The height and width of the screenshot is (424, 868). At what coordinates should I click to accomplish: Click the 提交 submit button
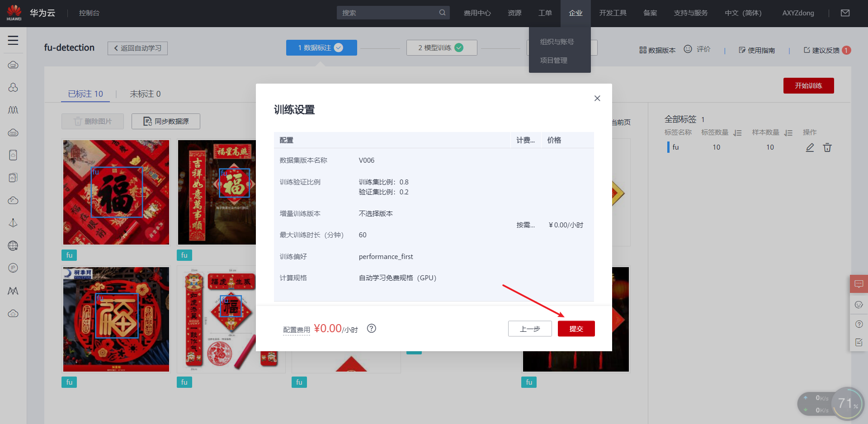point(576,329)
